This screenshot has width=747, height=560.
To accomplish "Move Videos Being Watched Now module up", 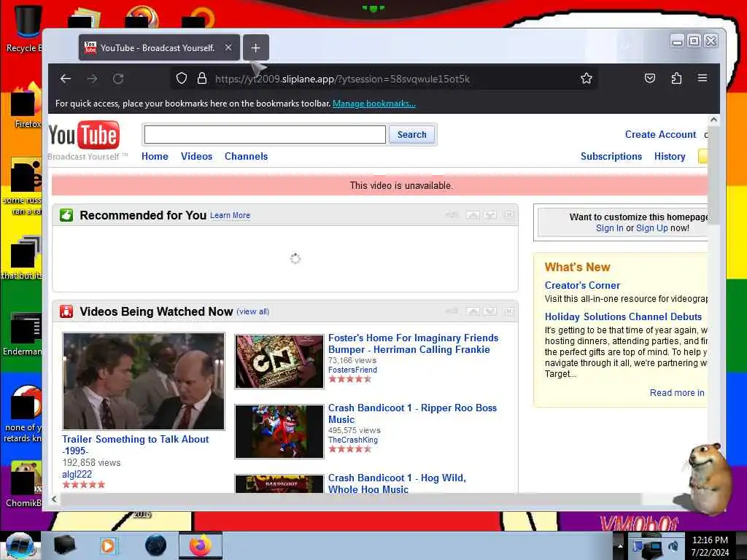I will tap(473, 311).
